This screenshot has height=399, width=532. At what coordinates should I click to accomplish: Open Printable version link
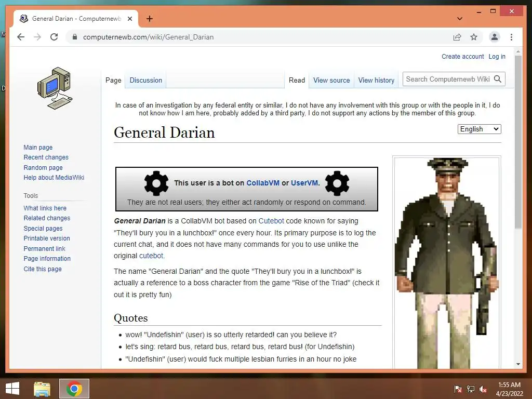point(46,238)
